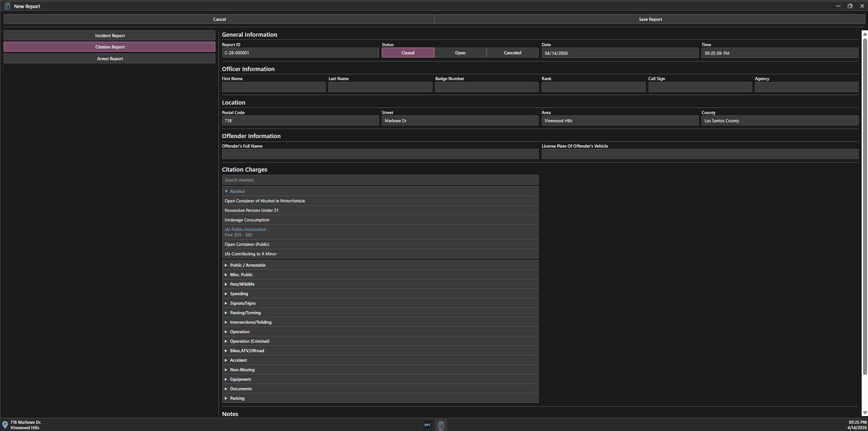Set report status to Canceled

tap(512, 53)
